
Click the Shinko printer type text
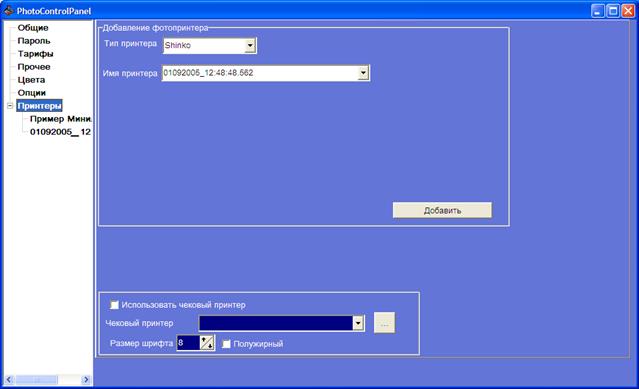(x=178, y=45)
